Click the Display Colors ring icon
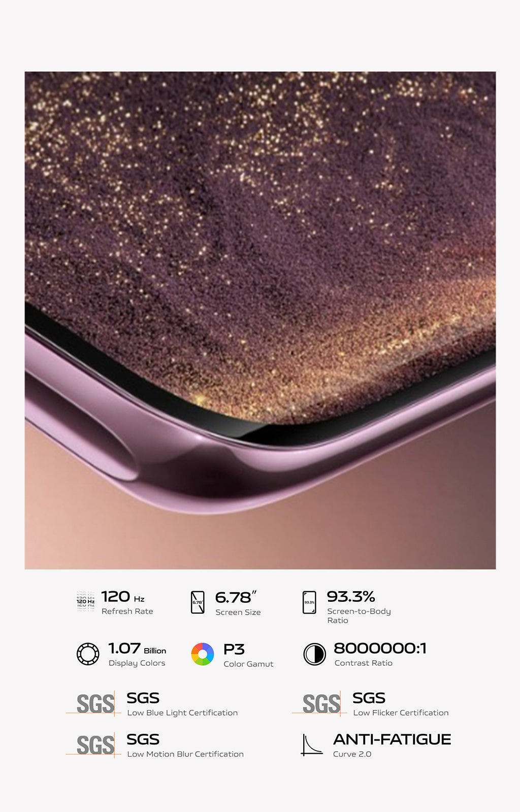This screenshot has height=812, width=520. tap(88, 654)
